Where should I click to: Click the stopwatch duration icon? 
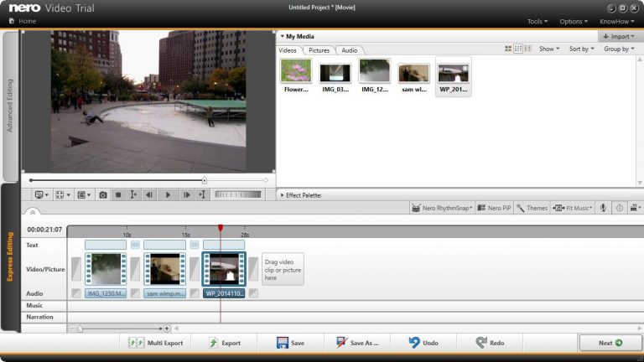[x=619, y=208]
